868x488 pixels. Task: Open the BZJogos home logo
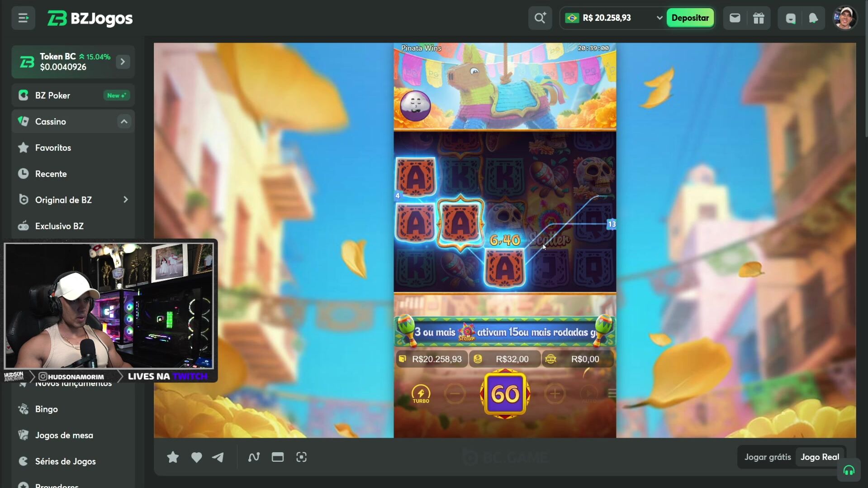[90, 19]
